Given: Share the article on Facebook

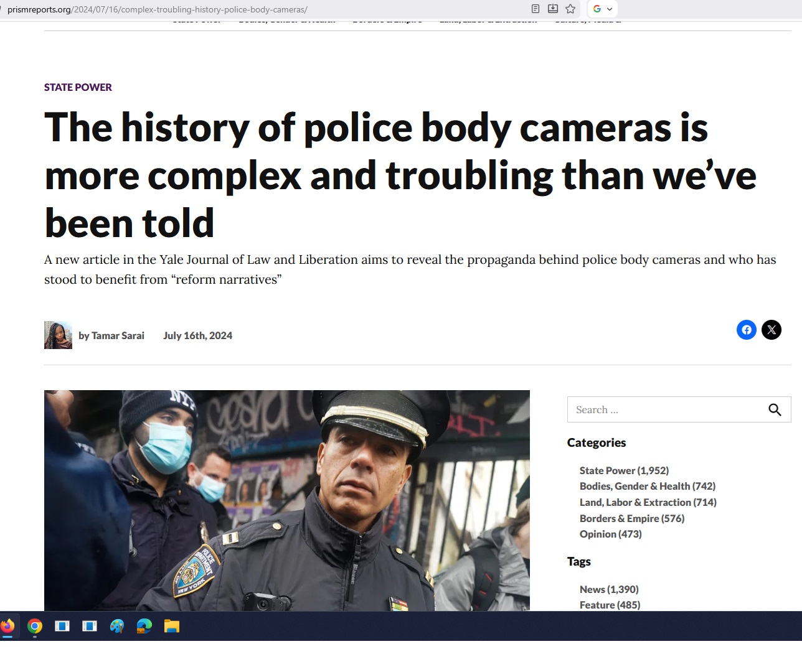Looking at the screenshot, I should coord(747,330).
